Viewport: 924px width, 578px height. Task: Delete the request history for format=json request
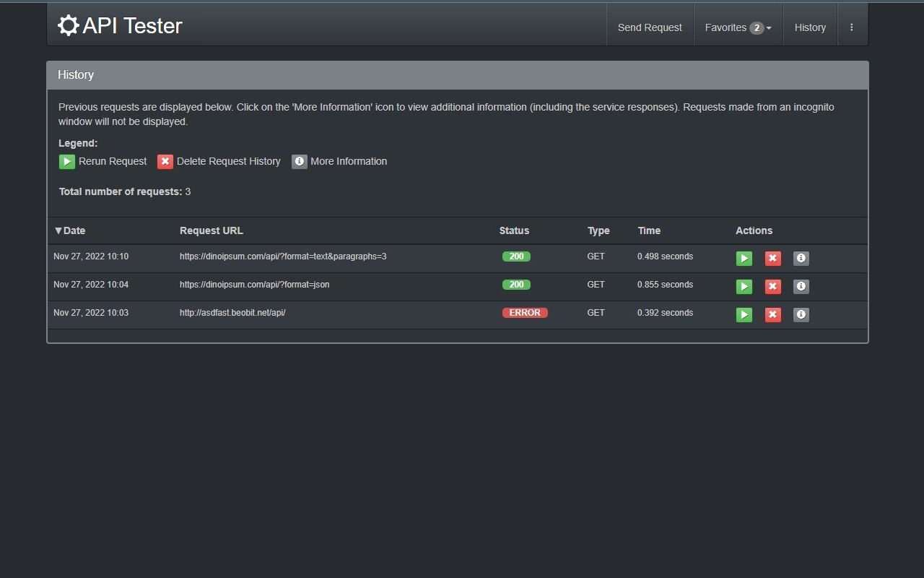click(x=772, y=286)
